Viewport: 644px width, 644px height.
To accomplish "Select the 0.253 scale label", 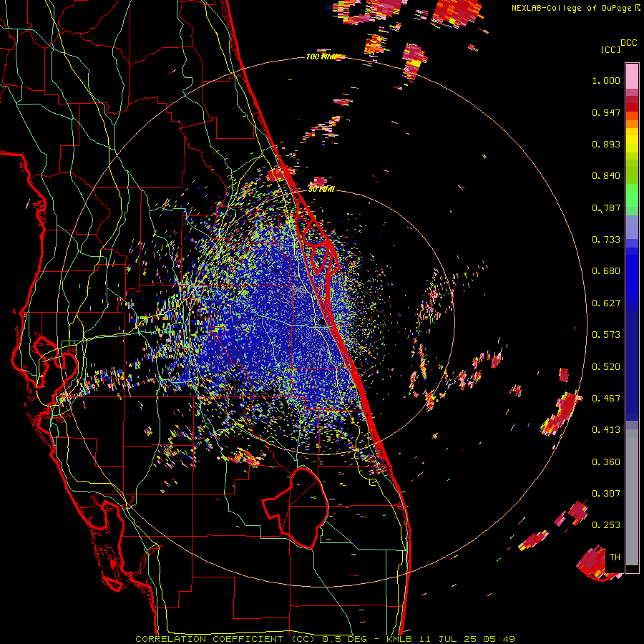I will pos(606,525).
